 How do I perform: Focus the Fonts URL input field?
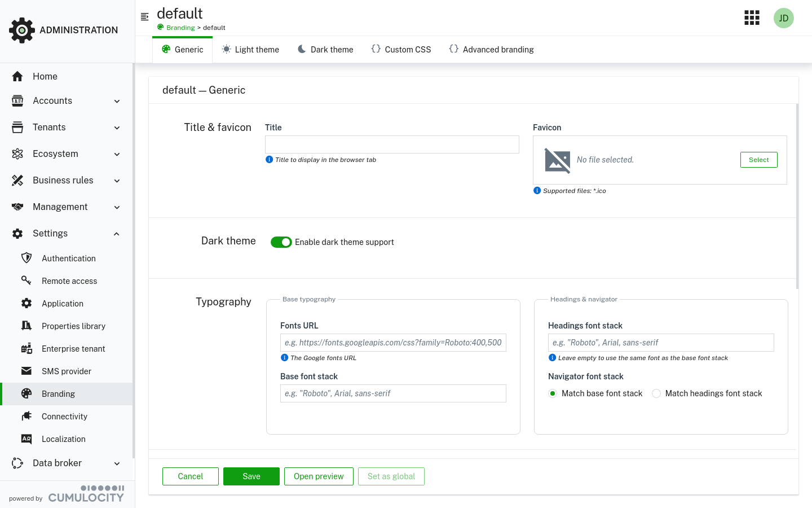393,343
